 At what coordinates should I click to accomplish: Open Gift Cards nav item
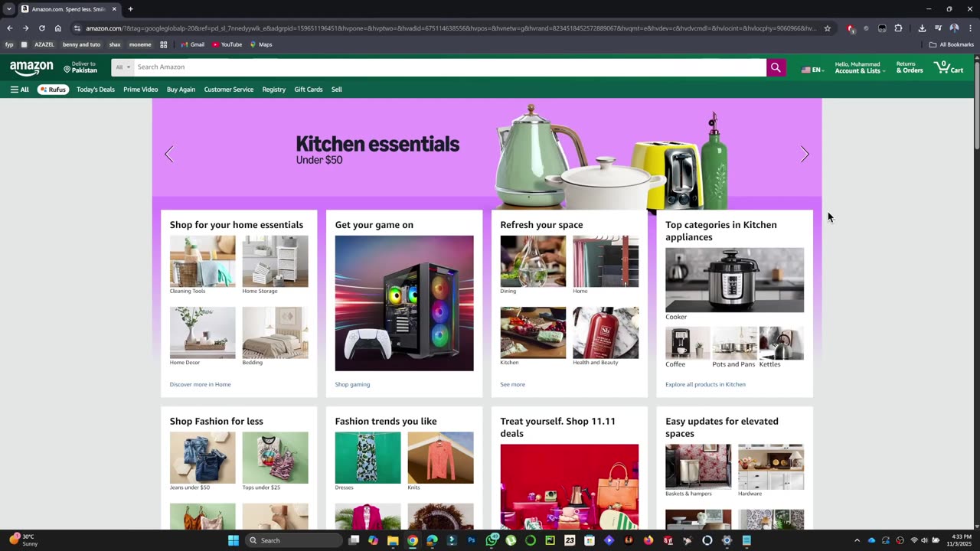(309, 90)
